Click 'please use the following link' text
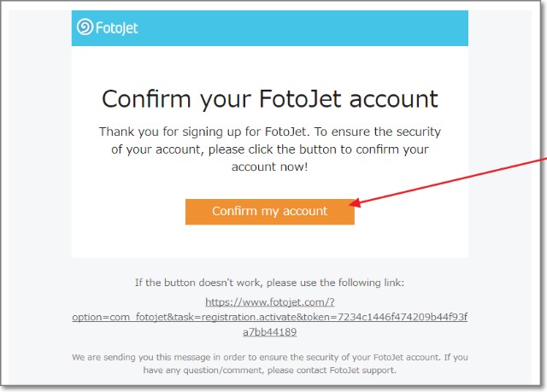 [x=333, y=283]
